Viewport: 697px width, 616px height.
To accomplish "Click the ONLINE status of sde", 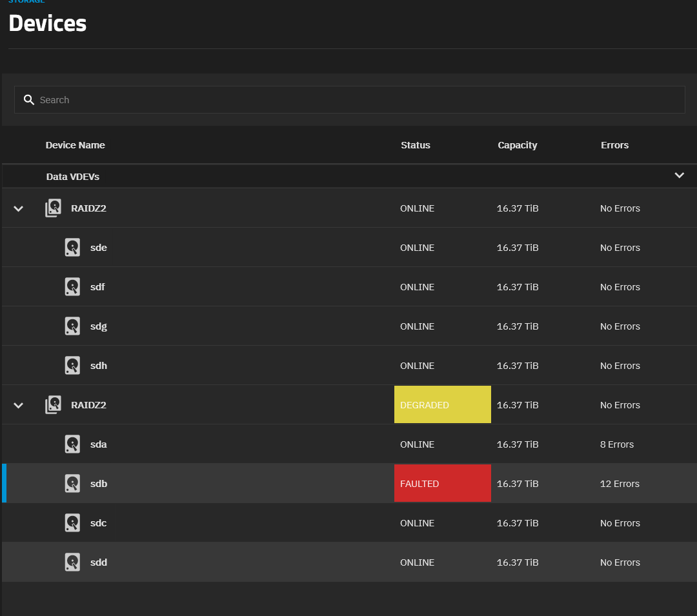I will pyautogui.click(x=417, y=248).
